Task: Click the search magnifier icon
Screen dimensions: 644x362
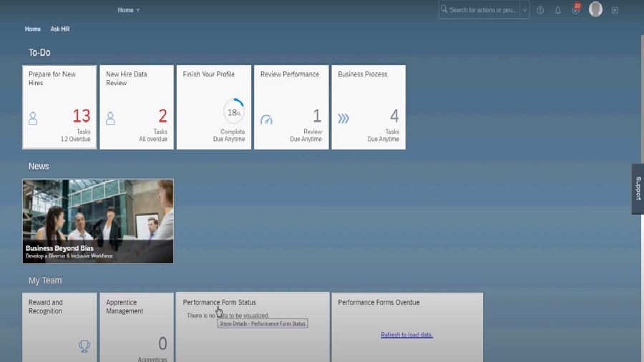Action: pos(444,9)
